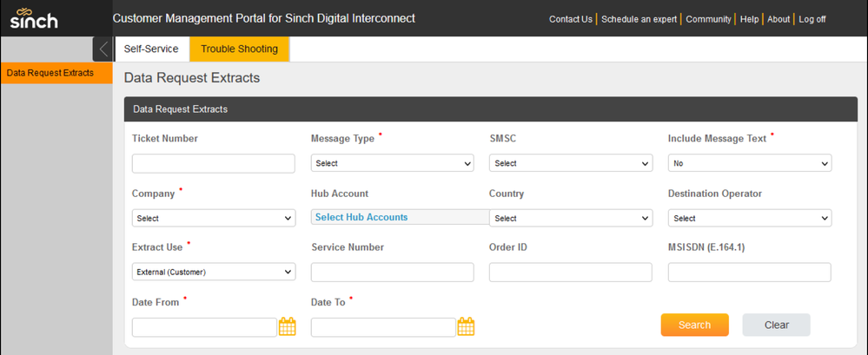Open the About link
The image size is (868, 355).
click(779, 19)
